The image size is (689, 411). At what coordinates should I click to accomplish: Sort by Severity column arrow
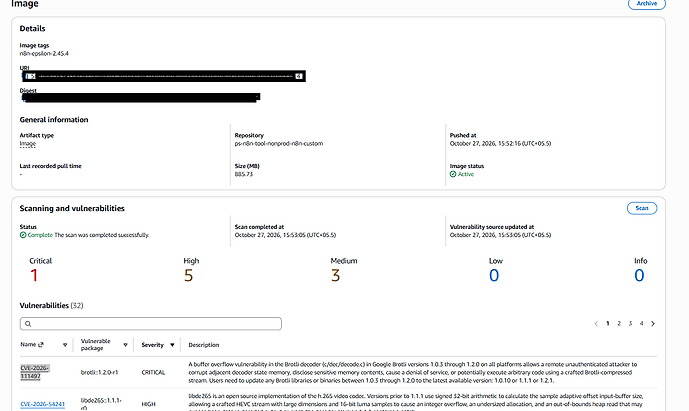tap(172, 345)
